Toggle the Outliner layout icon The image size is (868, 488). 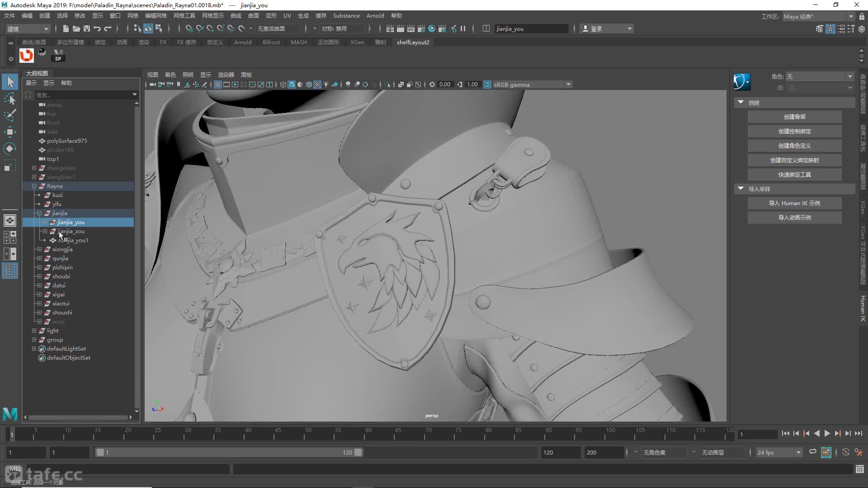(x=10, y=271)
